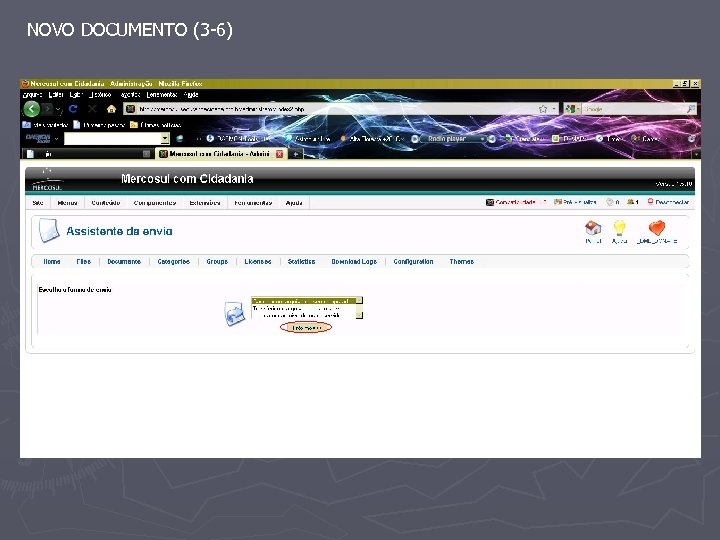Open the Documents submenu link
This screenshot has height=540, width=720.
[x=124, y=262]
